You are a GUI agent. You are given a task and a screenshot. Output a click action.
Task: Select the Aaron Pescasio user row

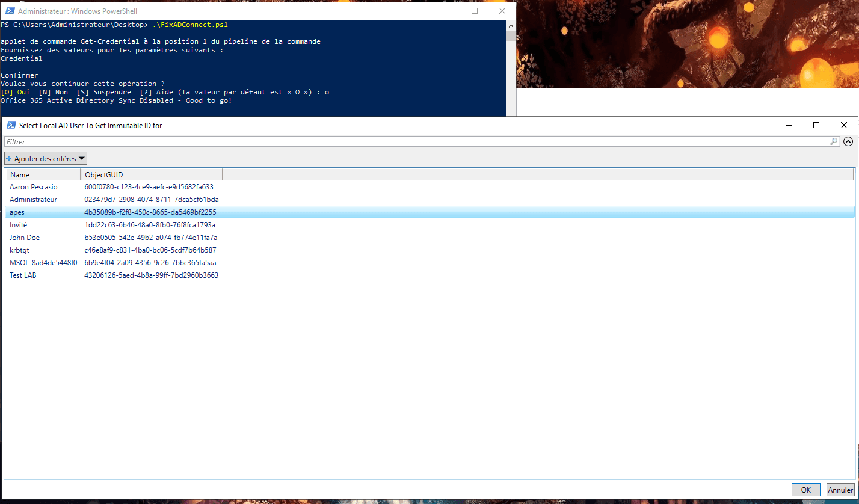click(34, 187)
